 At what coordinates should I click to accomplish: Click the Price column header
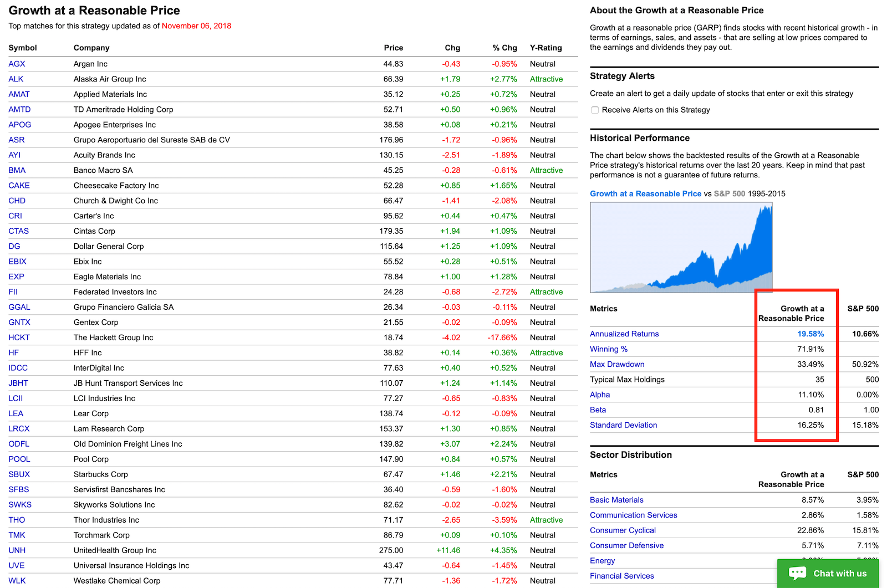click(394, 48)
